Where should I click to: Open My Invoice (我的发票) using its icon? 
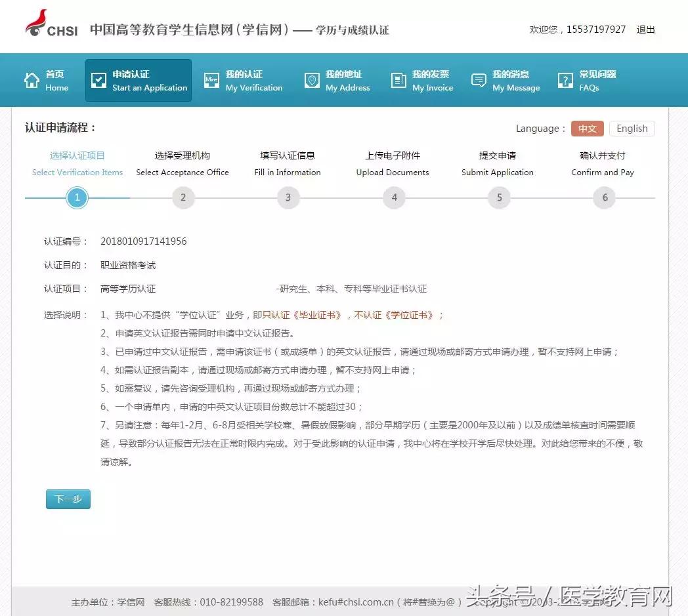point(398,79)
